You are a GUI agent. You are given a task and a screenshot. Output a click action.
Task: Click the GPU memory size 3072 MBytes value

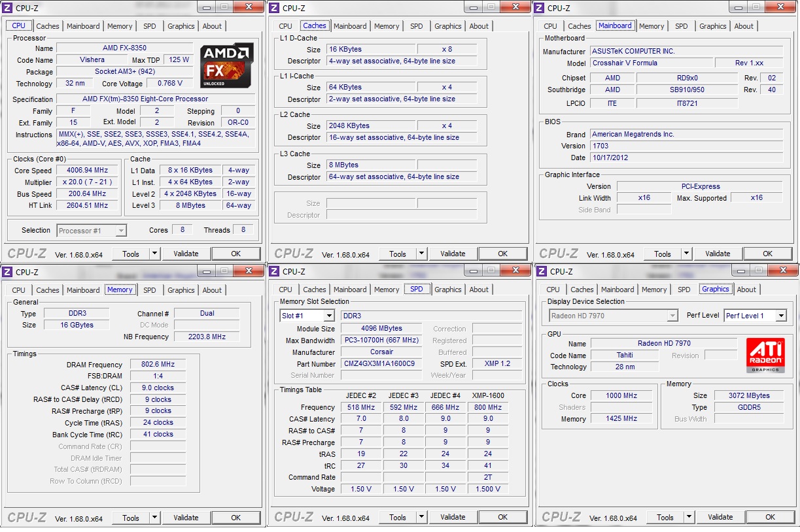pos(749,395)
